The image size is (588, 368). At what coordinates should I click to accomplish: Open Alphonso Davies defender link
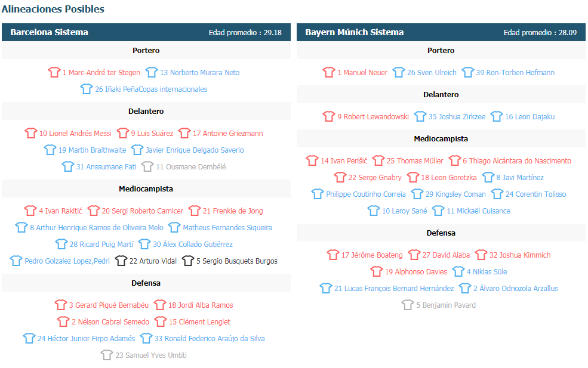click(416, 272)
